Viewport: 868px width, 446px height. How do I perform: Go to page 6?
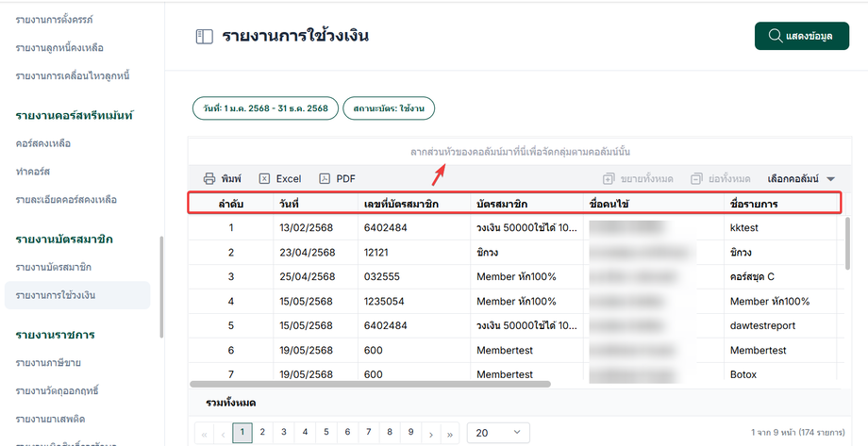click(347, 432)
